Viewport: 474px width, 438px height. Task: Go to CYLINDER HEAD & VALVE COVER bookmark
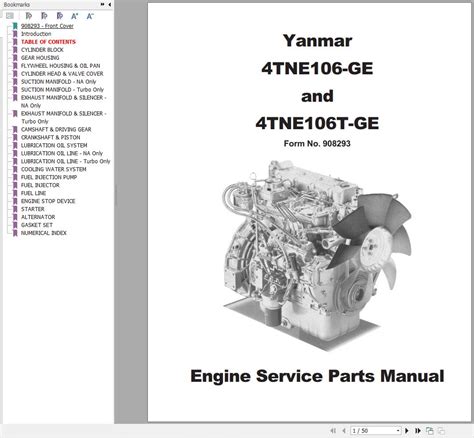tap(62, 74)
